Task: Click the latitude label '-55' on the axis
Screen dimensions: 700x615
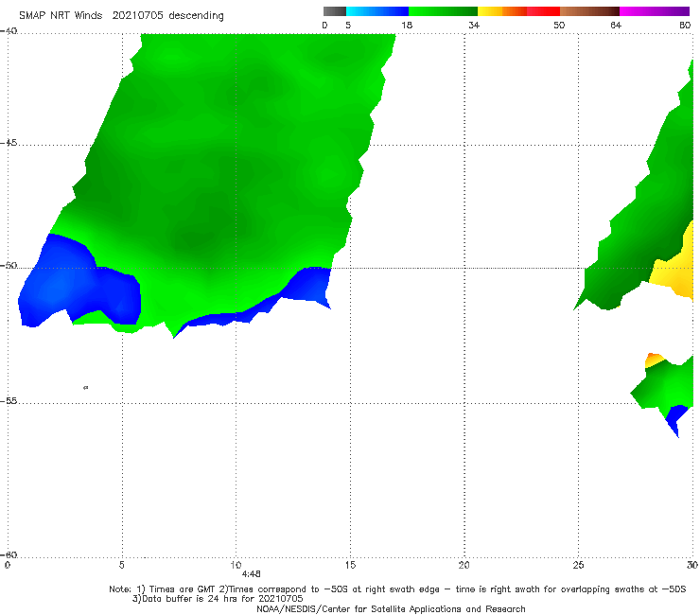Action: tap(9, 401)
